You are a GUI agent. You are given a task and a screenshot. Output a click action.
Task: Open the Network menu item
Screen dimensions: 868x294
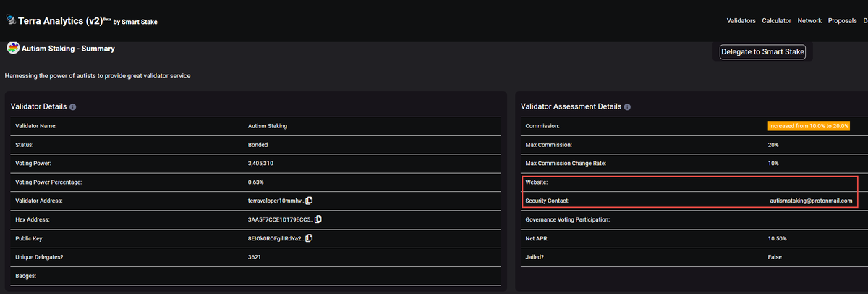(x=809, y=21)
